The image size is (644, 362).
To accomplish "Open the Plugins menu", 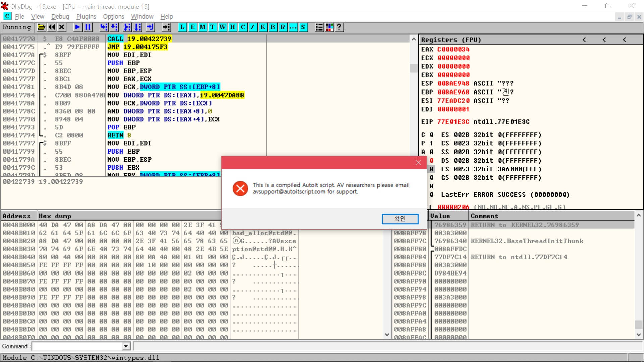I will point(86,17).
